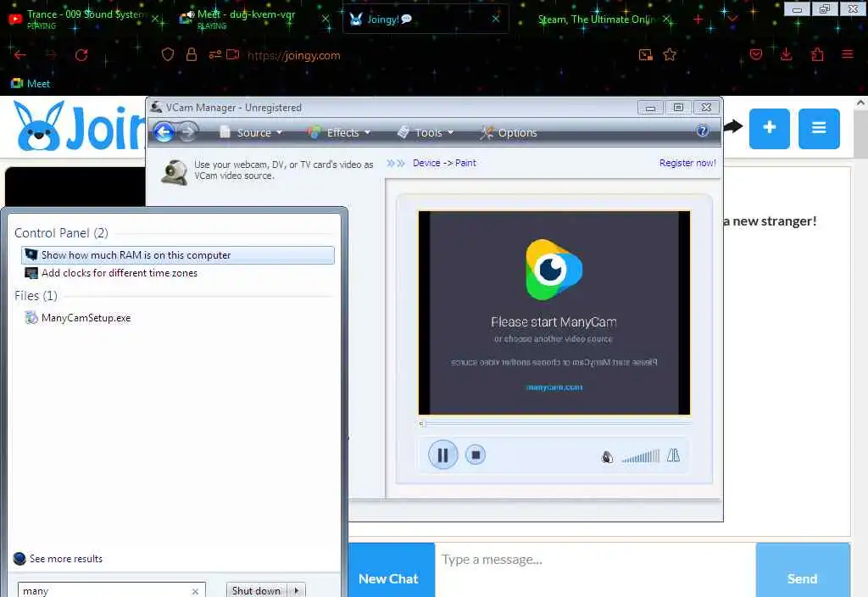Open the browser downloads icon
The width and height of the screenshot is (868, 597).
(786, 54)
